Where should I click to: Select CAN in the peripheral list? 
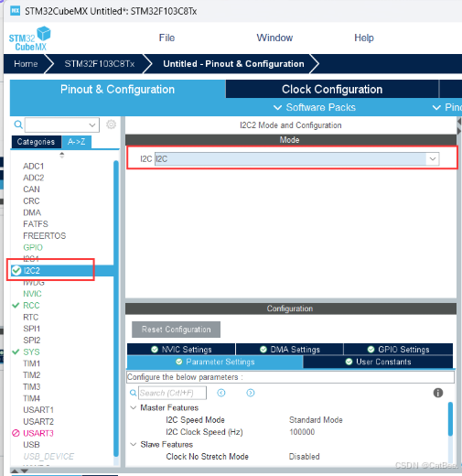tap(31, 189)
